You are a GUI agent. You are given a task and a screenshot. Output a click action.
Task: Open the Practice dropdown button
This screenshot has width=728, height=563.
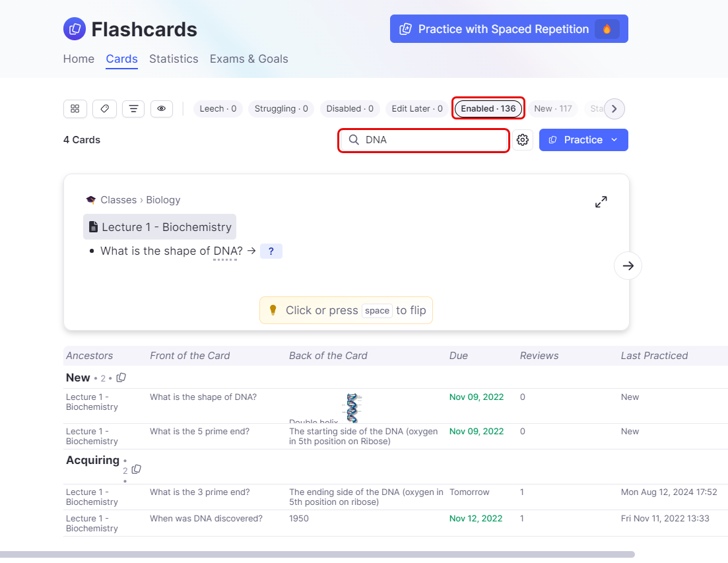(583, 140)
